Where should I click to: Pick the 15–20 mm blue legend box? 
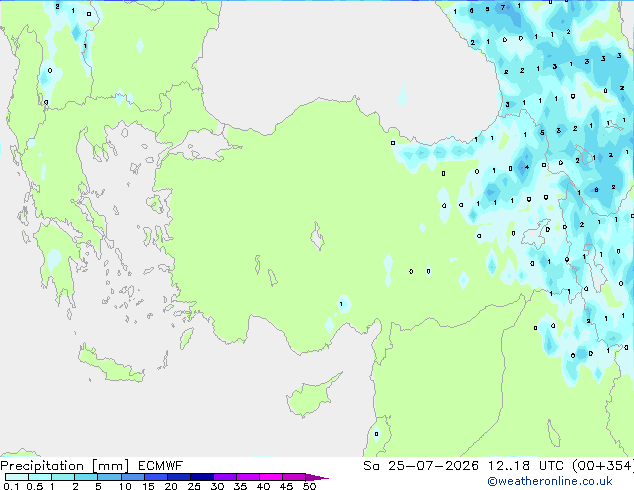tap(155, 477)
